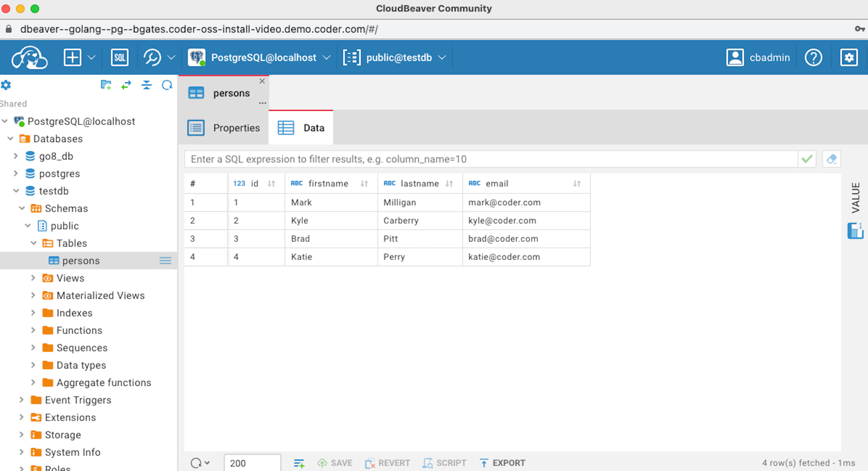
Task: Switch to the Properties tab
Action: click(x=224, y=128)
